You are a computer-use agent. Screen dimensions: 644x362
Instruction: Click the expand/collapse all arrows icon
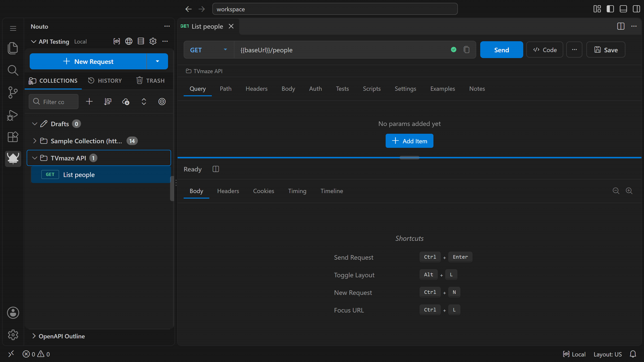coord(144,102)
